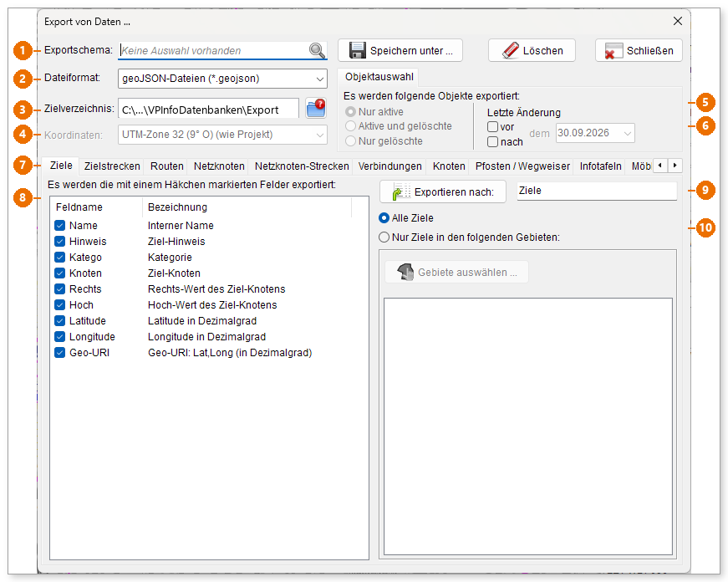The width and height of the screenshot is (728, 582).
Task: Select the 'Alle Ziele' radio button
Action: point(384,218)
